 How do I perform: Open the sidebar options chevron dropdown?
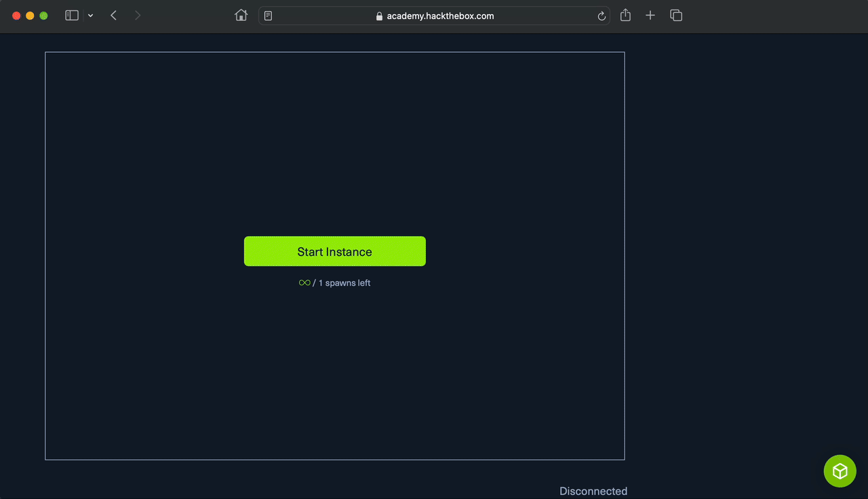click(x=90, y=15)
